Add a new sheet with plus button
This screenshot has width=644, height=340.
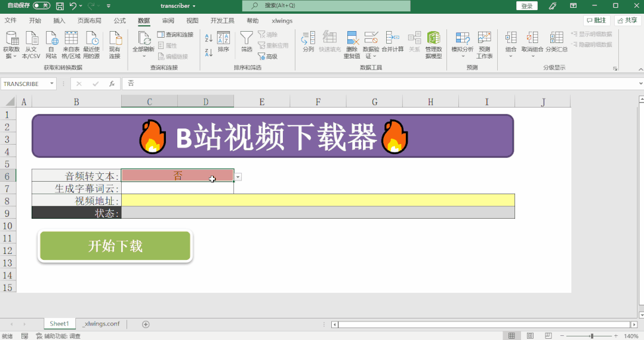click(146, 324)
